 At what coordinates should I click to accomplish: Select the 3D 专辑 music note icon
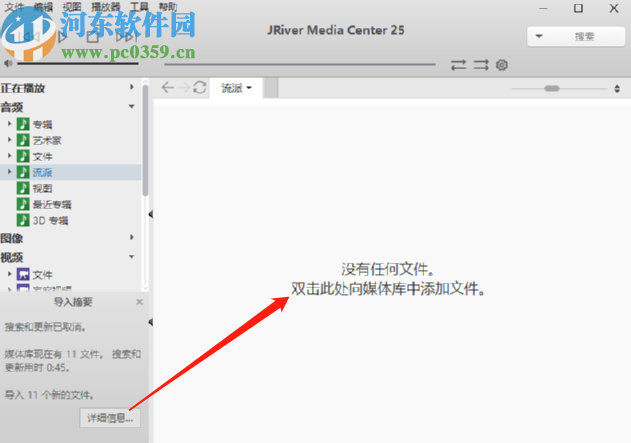(x=23, y=220)
